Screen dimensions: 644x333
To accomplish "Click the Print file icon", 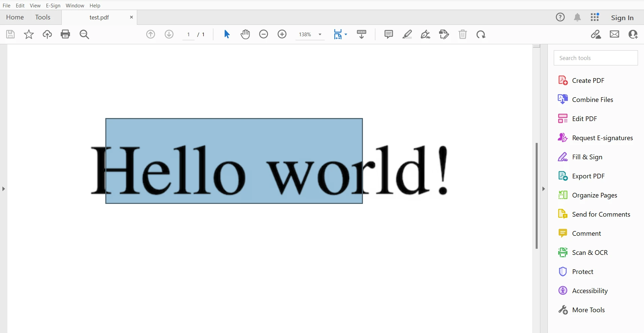I will (65, 34).
